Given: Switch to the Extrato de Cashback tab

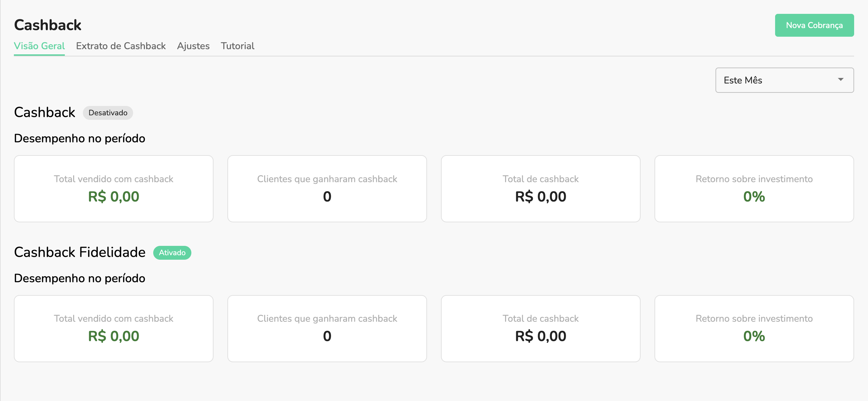Looking at the screenshot, I should pyautogui.click(x=121, y=46).
